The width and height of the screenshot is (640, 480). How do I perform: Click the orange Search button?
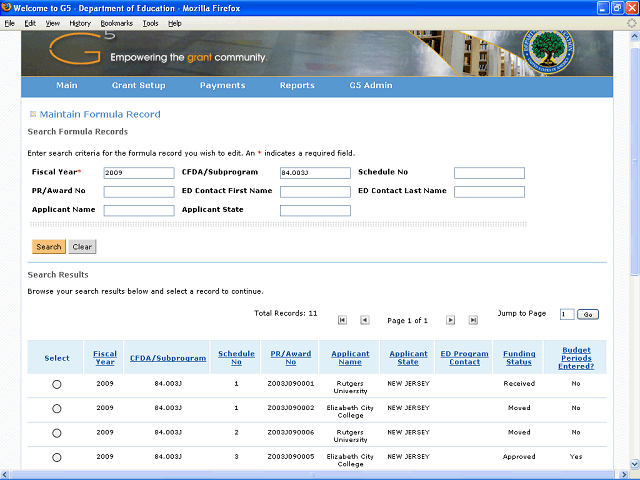(x=48, y=246)
